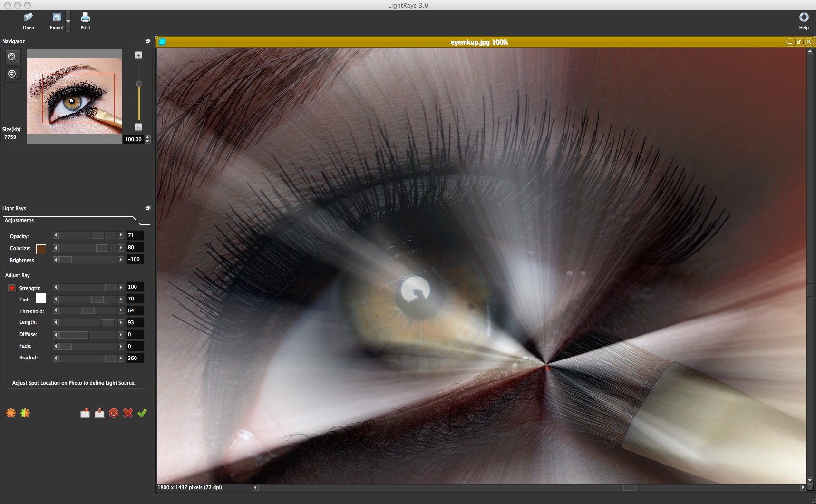This screenshot has height=504, width=816.
Task: Click the cyan icon in image title bar
Action: (x=162, y=42)
